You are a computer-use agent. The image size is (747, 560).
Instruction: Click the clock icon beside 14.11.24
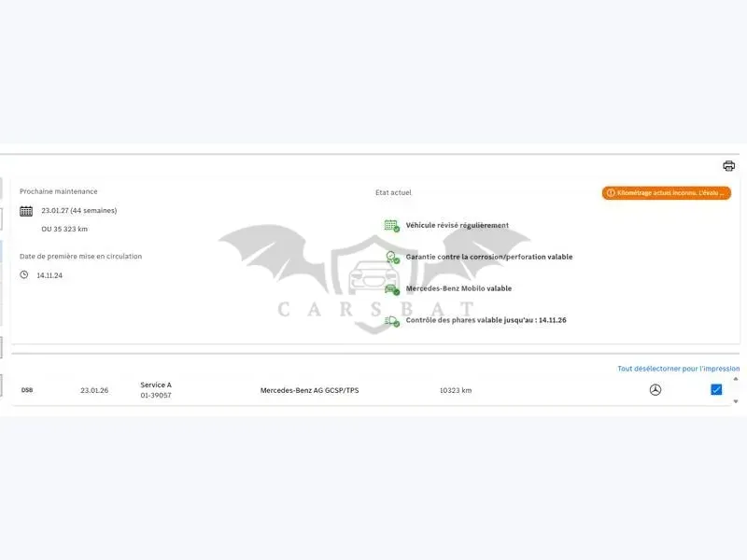coord(24,274)
